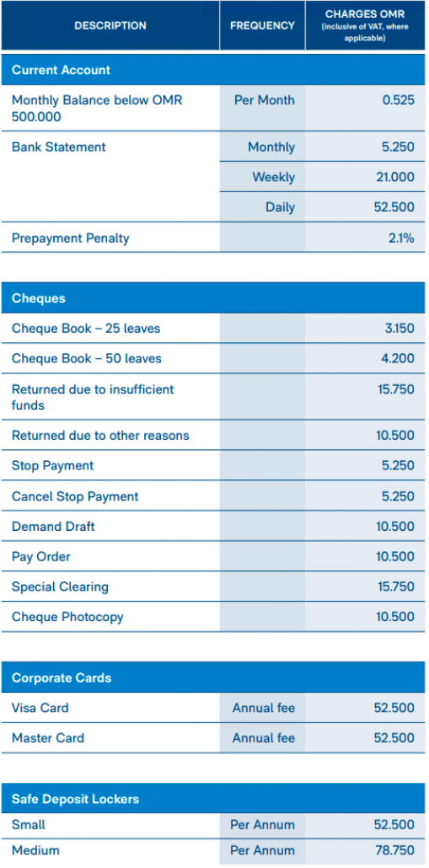429x868 pixels.
Task: Select Returned due to insufficient funds
Action: pyautogui.click(x=93, y=397)
